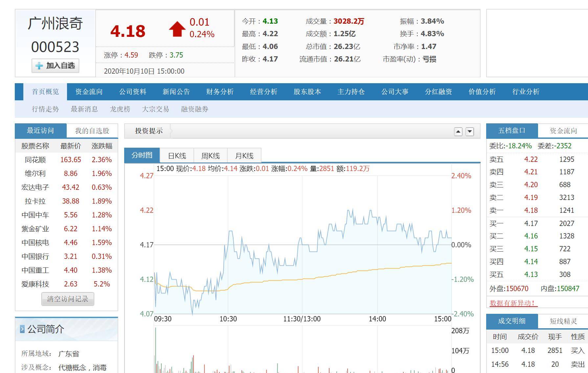Open 同花顺 from the recent stocks list
The width and height of the screenshot is (588, 373).
click(x=36, y=160)
